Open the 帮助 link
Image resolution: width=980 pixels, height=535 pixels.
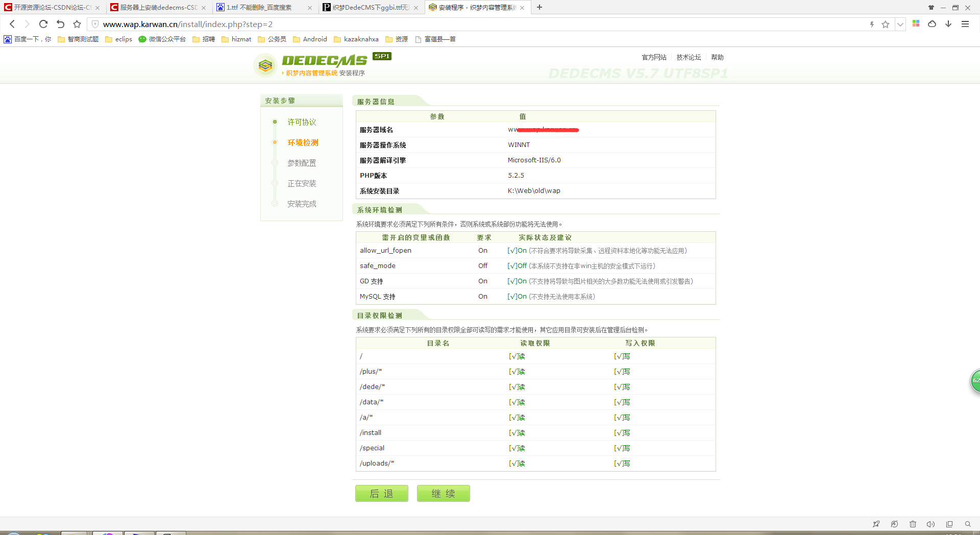717,57
